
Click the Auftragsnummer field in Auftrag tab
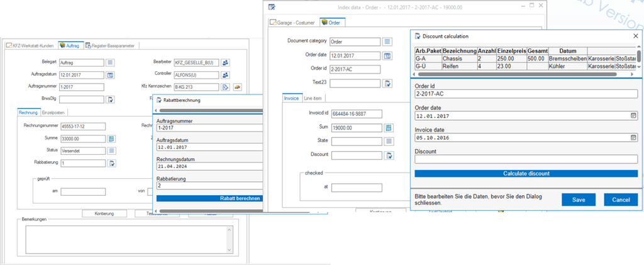click(x=82, y=87)
